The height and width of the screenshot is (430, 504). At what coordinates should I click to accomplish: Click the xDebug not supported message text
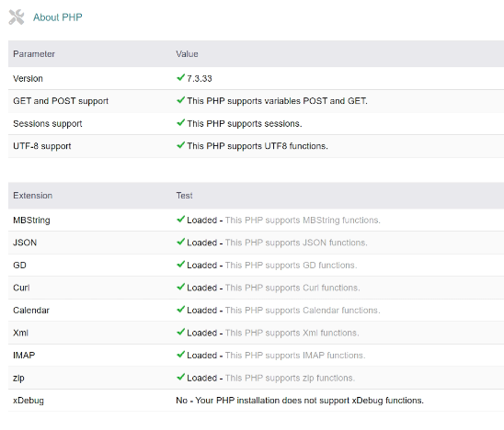pos(300,401)
